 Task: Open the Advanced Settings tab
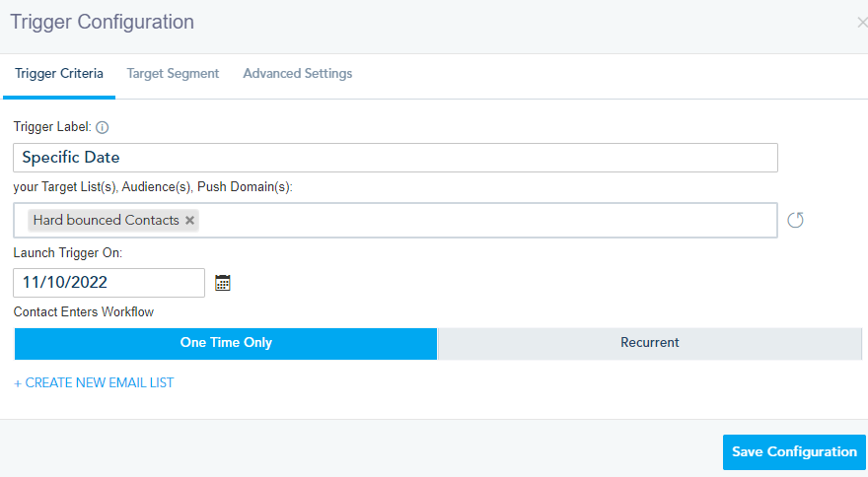pyautogui.click(x=297, y=74)
